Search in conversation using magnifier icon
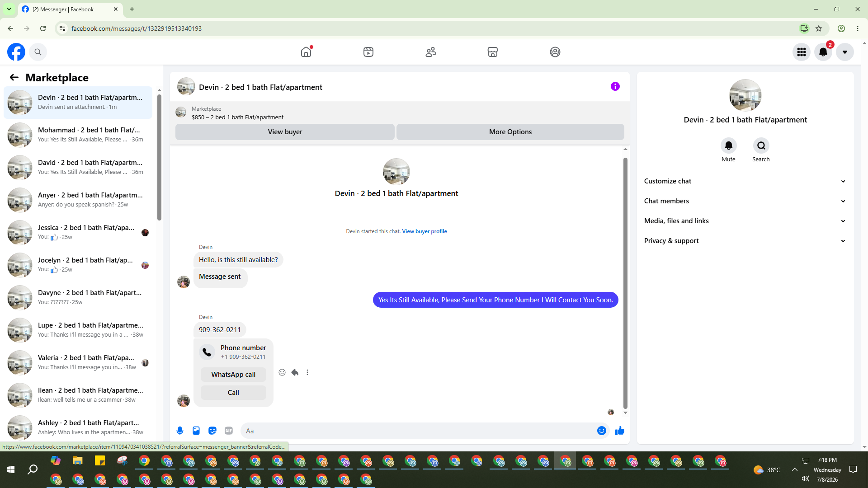 click(x=761, y=145)
